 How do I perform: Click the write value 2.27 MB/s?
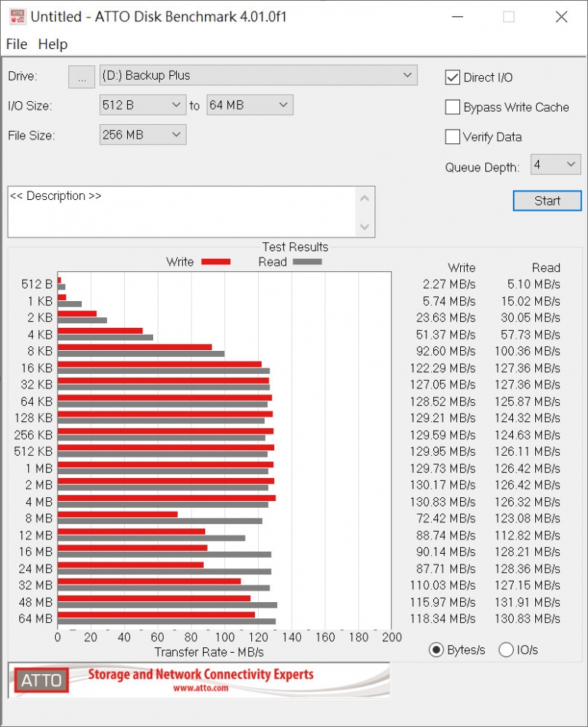(x=449, y=284)
